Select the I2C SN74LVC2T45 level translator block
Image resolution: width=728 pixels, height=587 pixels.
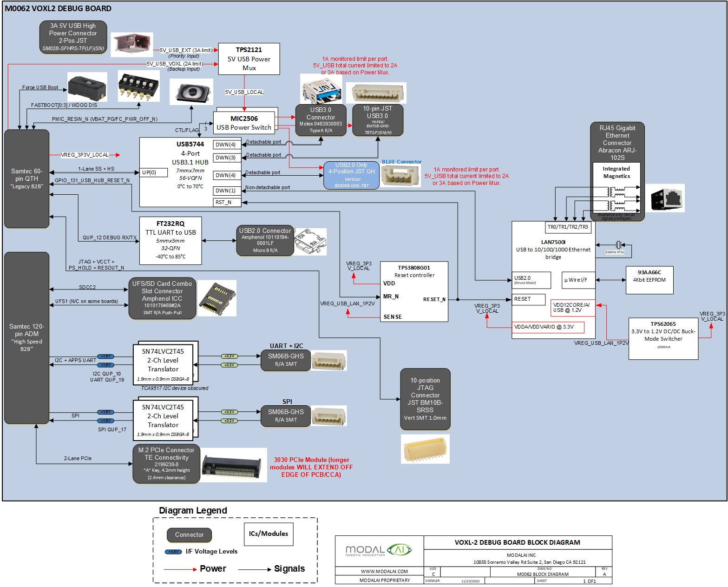point(163,364)
